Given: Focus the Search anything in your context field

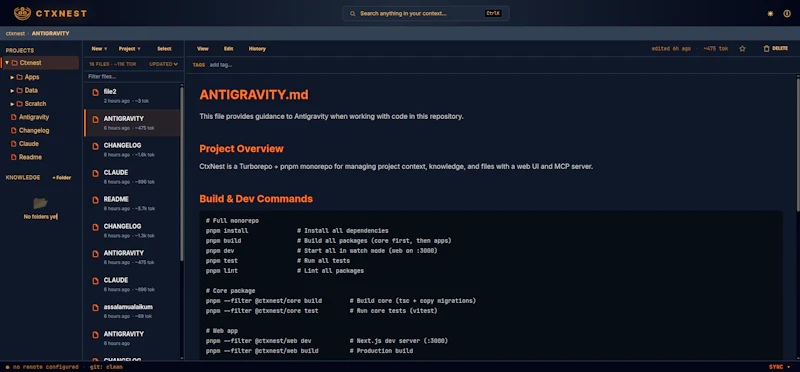Looking at the screenshot, I should point(426,14).
